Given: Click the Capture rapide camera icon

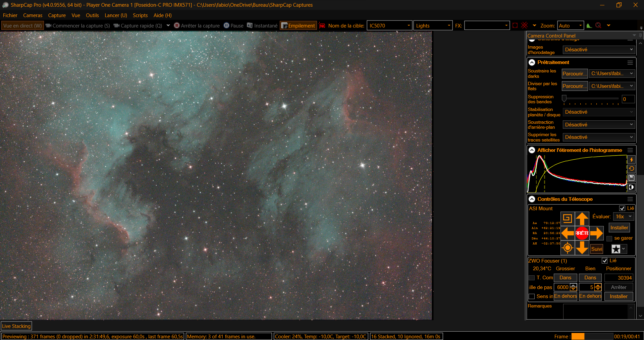Looking at the screenshot, I should [116, 25].
